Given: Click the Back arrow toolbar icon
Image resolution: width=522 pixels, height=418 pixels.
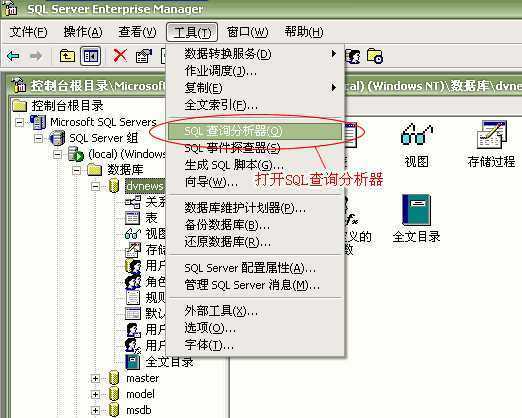Looking at the screenshot, I should 13,56.
